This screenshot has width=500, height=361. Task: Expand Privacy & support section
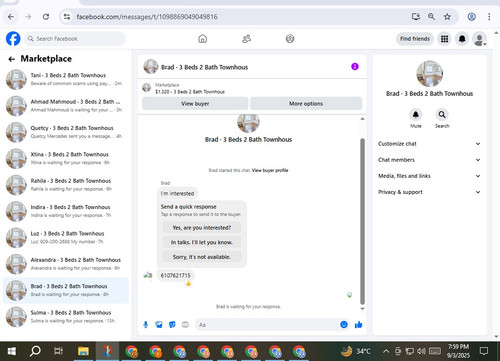click(x=429, y=192)
